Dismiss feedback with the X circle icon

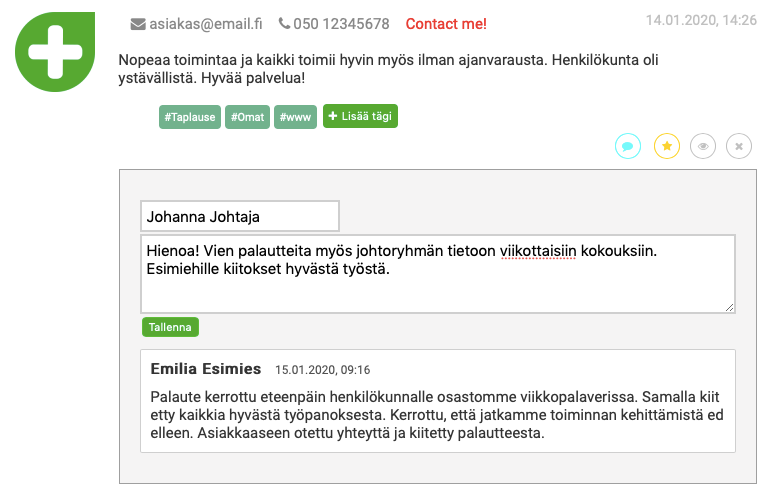click(739, 146)
